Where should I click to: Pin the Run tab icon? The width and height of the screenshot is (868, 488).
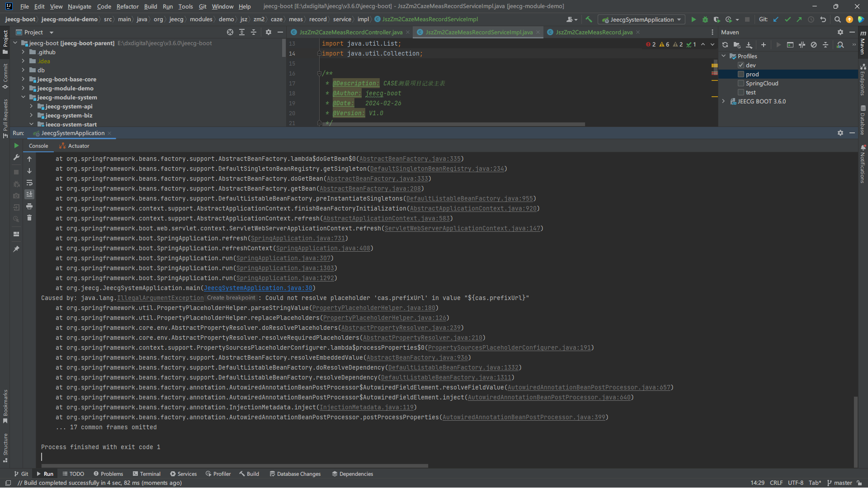(x=16, y=249)
